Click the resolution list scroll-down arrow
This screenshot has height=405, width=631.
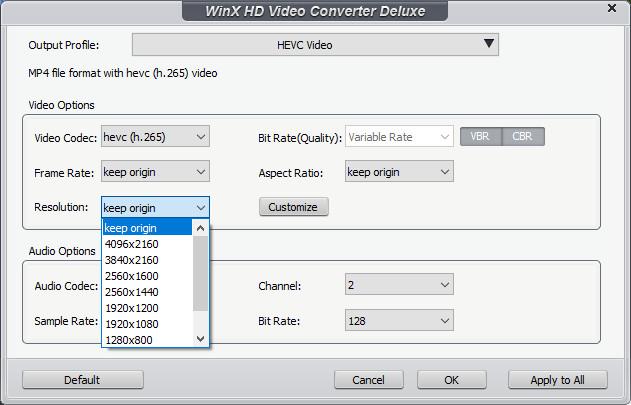pyautogui.click(x=200, y=339)
